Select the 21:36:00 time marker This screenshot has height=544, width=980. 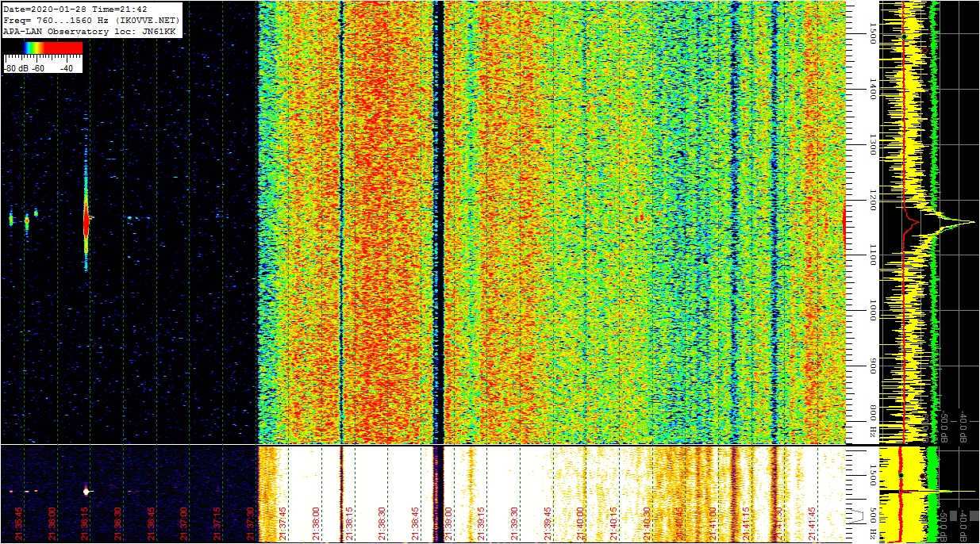click(x=52, y=523)
